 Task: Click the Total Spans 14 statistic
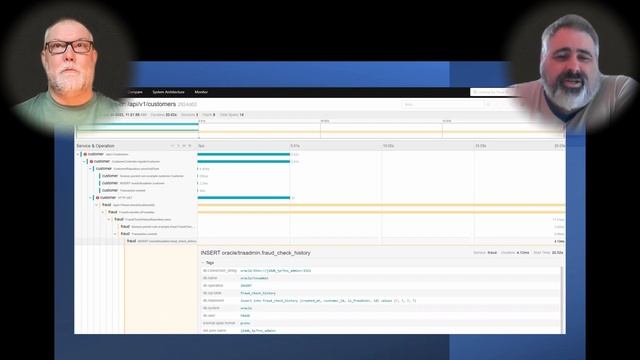(232, 115)
